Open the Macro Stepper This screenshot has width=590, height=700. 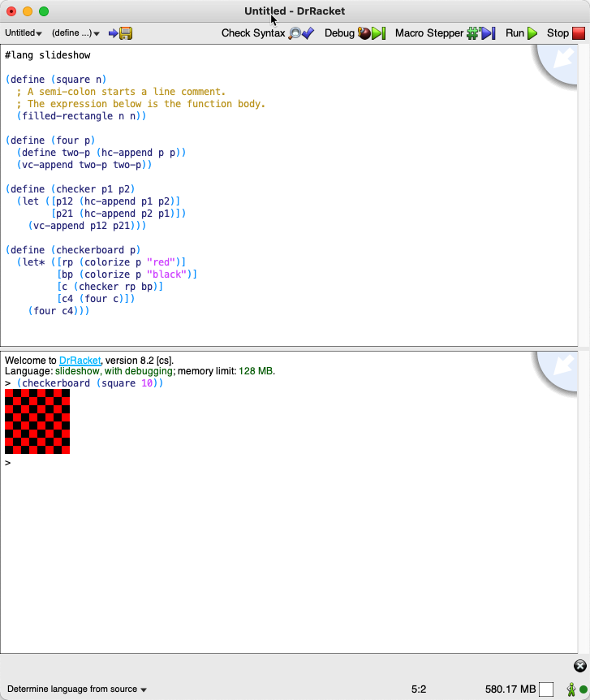point(444,33)
